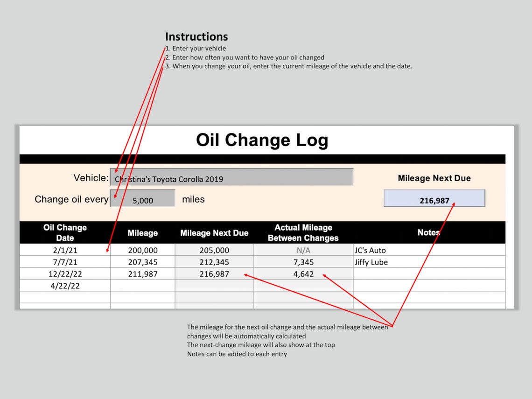Viewport: 532px width, 399px height.
Task: Select the 212,345 next due cell
Action: coord(214,262)
